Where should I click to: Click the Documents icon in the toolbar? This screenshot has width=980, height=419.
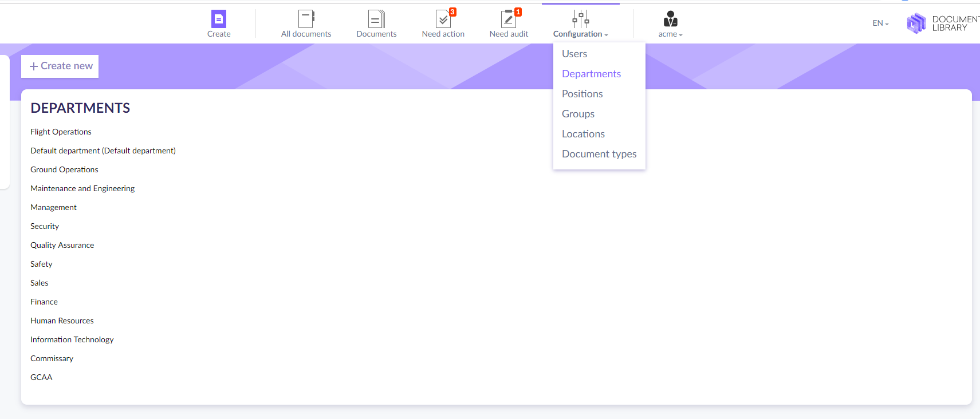click(376, 19)
